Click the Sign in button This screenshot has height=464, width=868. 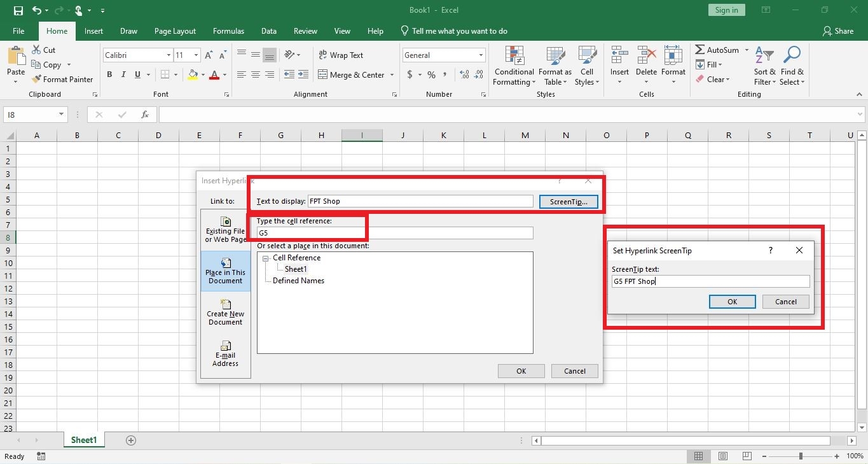pyautogui.click(x=726, y=10)
